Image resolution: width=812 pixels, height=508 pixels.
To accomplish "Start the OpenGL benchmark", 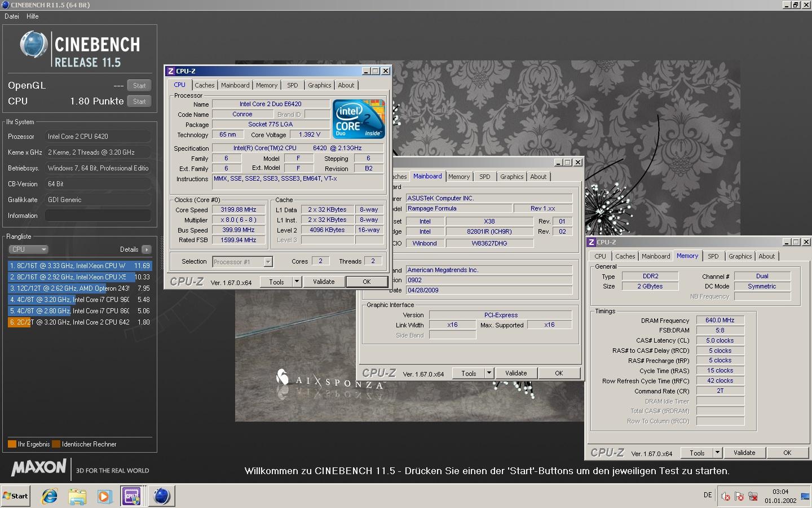I will click(139, 86).
